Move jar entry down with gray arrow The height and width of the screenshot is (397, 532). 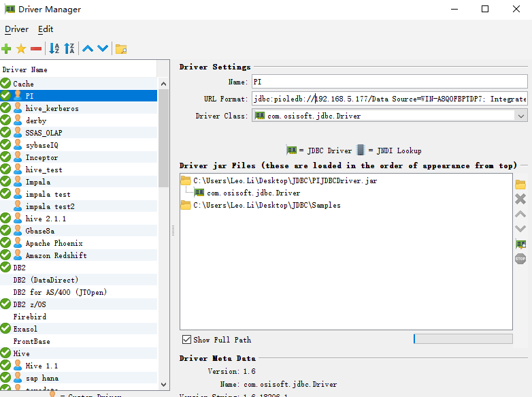tap(520, 229)
